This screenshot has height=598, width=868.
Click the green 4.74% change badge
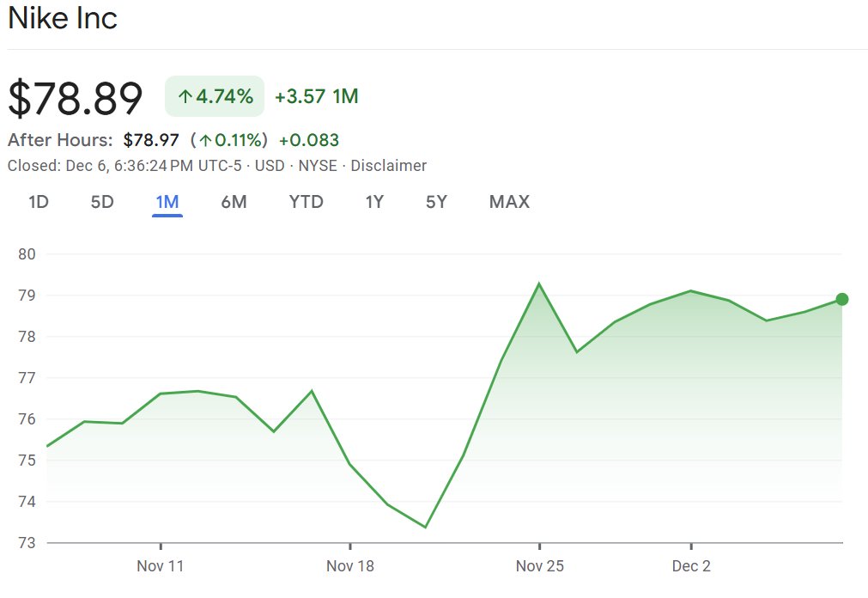[x=215, y=96]
